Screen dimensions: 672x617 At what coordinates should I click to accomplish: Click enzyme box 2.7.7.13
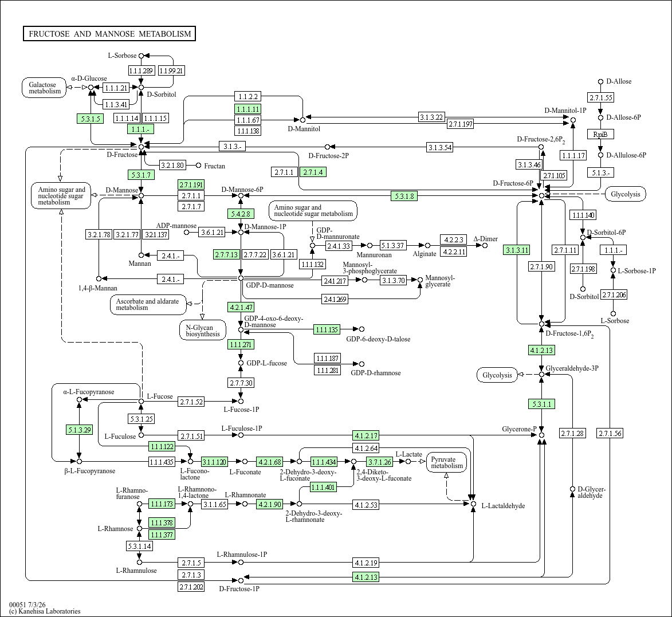tap(226, 254)
